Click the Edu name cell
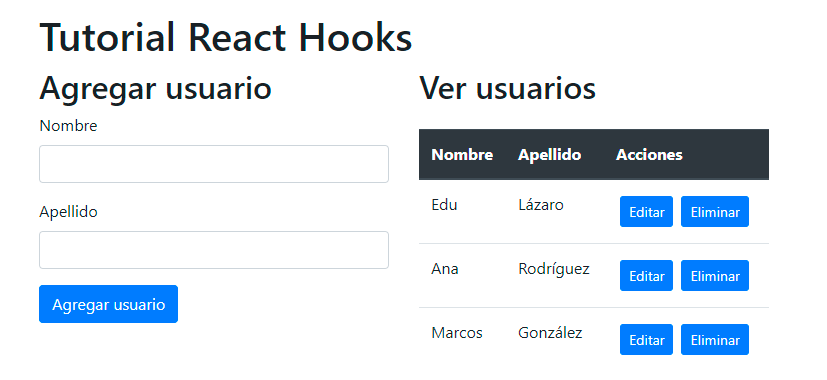This screenshot has height=380, width=827. tap(444, 205)
